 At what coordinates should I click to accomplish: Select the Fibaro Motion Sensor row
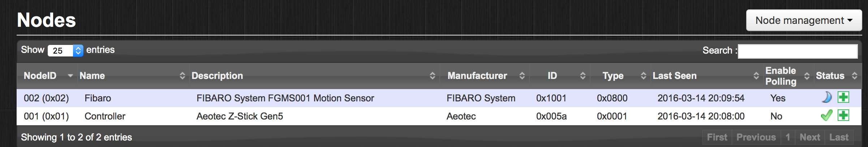tap(285, 98)
